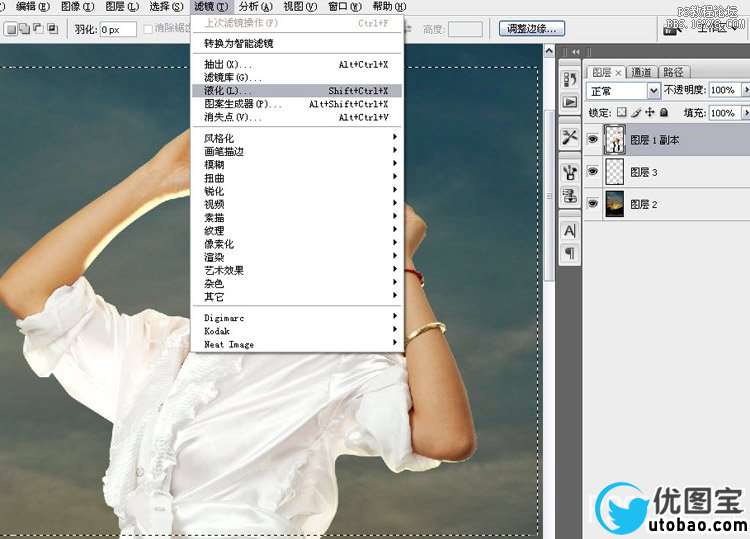
Task: Open the Tool Presets panel icon
Action: pos(570,137)
